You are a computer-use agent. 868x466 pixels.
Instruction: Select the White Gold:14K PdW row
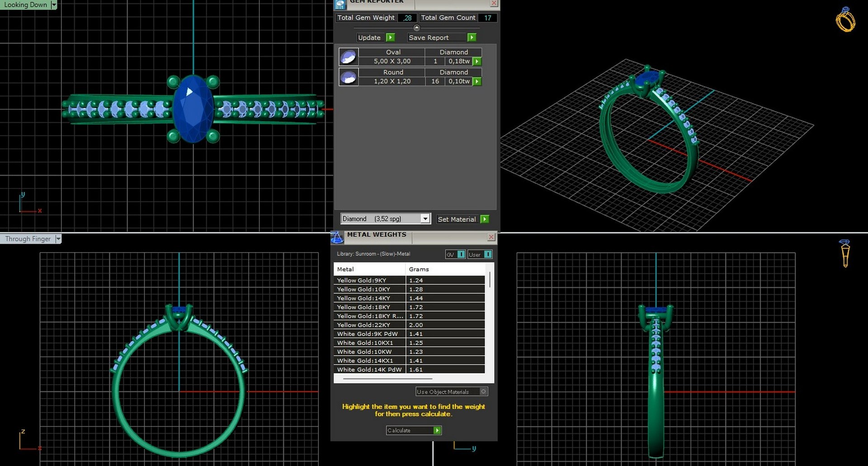click(x=409, y=369)
